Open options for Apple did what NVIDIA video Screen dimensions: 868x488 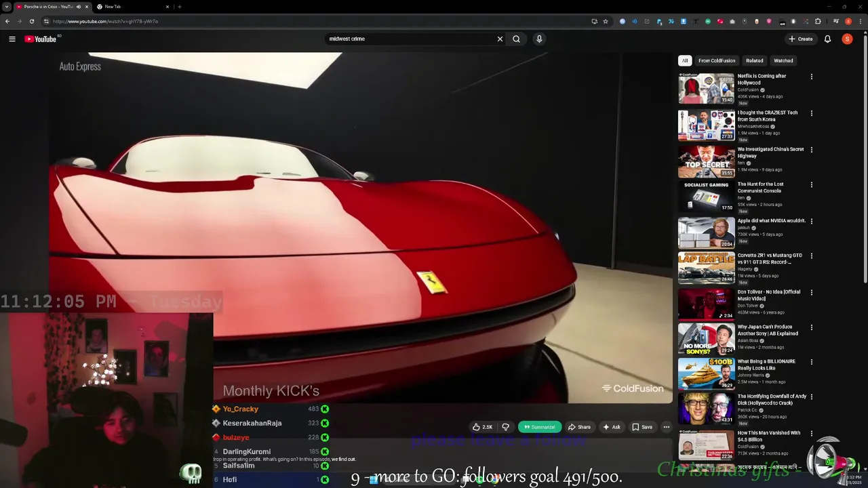point(811,221)
